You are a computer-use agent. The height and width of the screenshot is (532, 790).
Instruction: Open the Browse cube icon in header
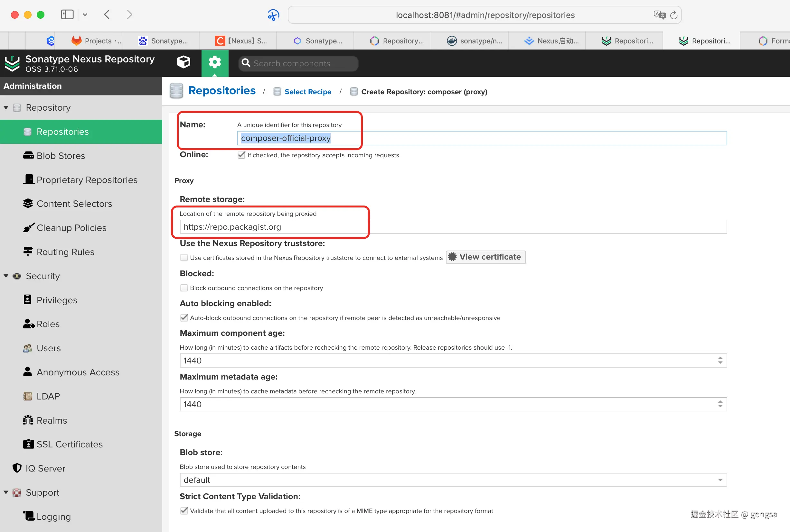point(183,62)
